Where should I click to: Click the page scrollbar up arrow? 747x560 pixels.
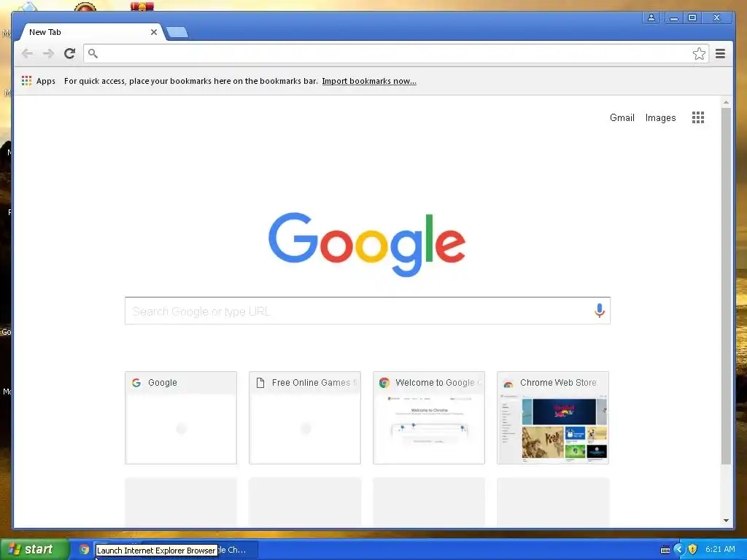pos(726,102)
